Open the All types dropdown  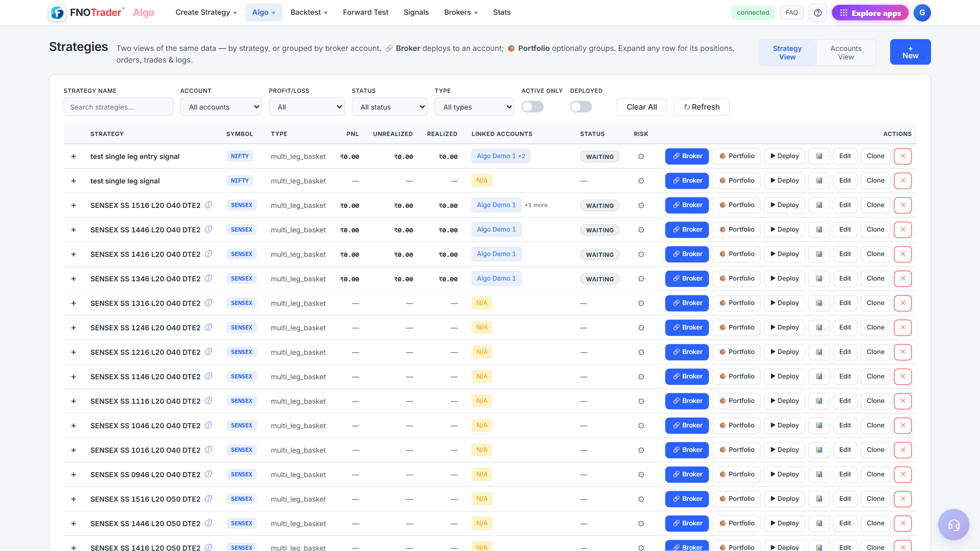pyautogui.click(x=474, y=107)
